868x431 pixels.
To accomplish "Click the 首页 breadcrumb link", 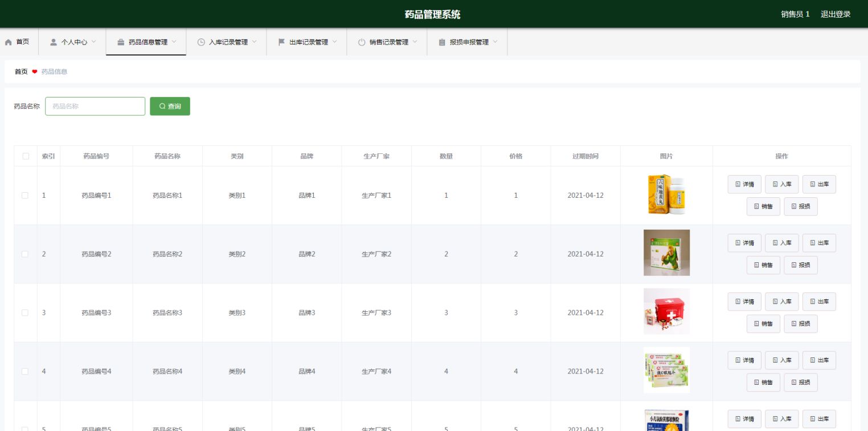I will click(x=21, y=72).
